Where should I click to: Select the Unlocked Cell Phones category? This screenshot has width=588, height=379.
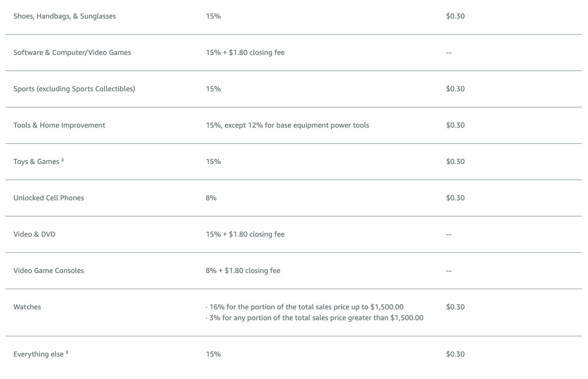click(49, 198)
